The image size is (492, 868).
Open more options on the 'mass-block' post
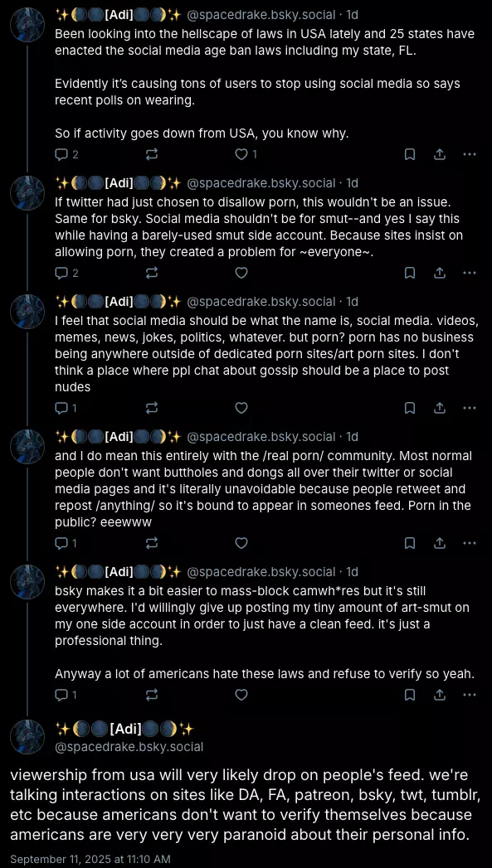coord(470,694)
